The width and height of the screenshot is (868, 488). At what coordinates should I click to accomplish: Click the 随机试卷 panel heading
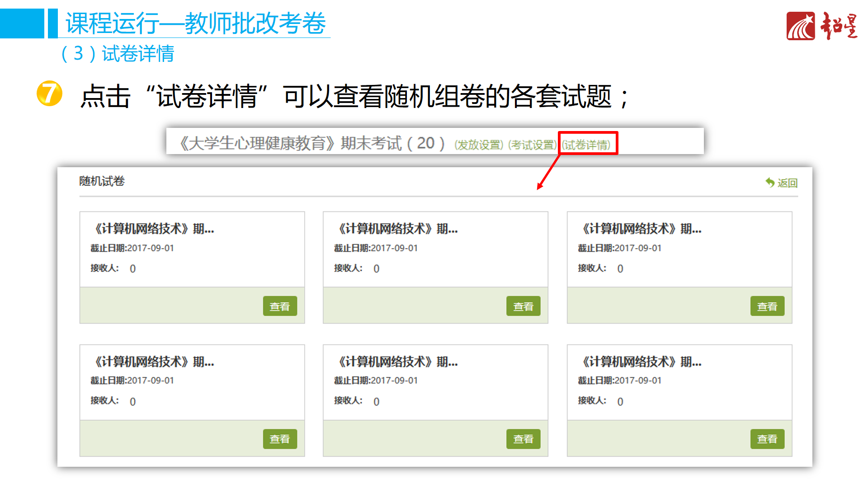click(102, 181)
